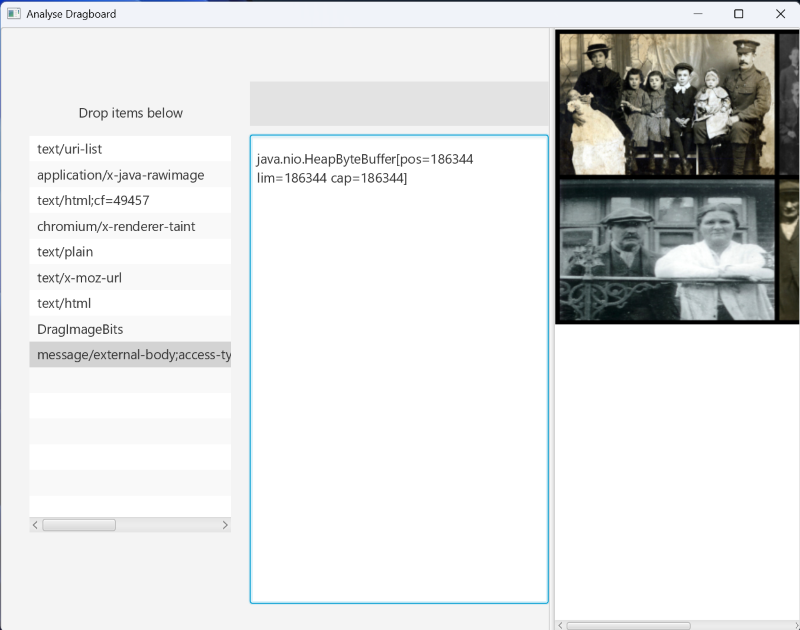Click the gray drop area above the text box

(x=399, y=104)
